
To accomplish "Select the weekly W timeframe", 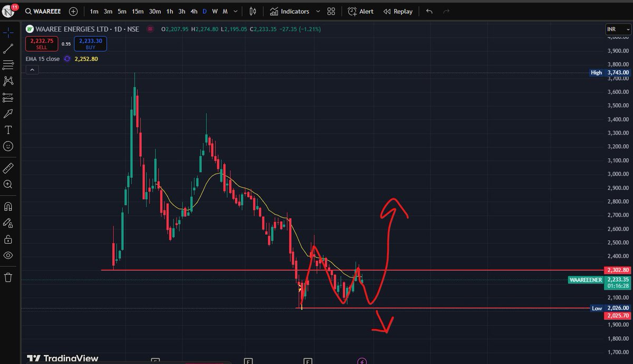I will click(215, 11).
